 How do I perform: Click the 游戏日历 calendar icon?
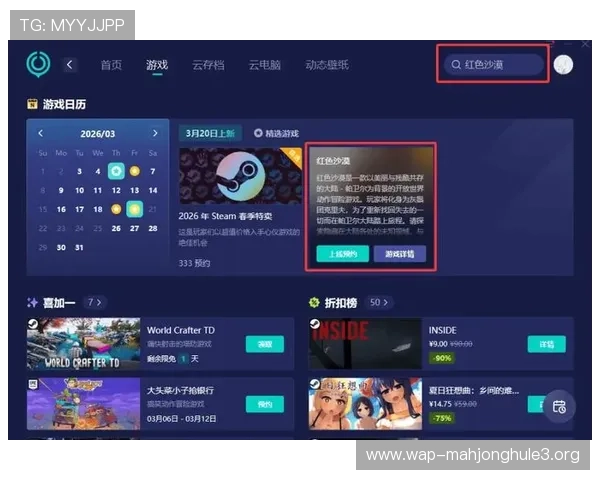click(x=33, y=104)
